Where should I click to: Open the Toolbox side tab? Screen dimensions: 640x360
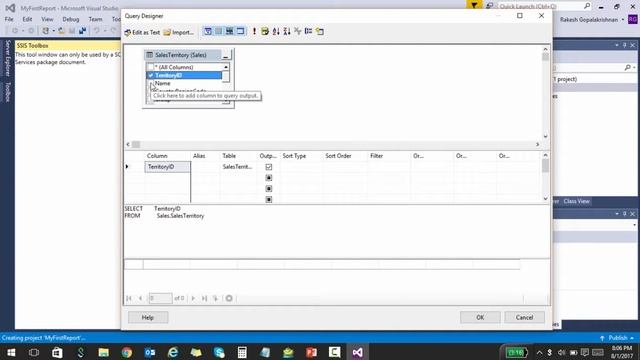(7, 92)
